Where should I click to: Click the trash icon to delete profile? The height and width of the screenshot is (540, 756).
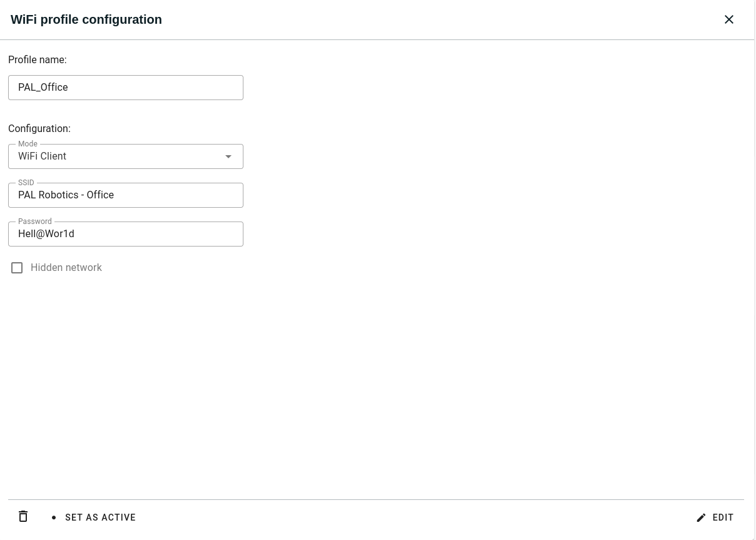pos(23,517)
